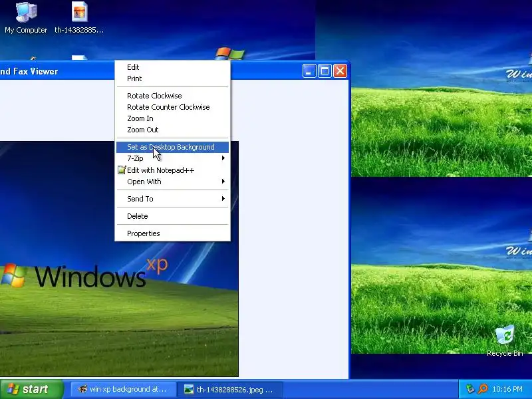Viewport: 532px width, 399px height.
Task: Switch to th-1438288526.jpeg taskbar window
Action: point(229,389)
